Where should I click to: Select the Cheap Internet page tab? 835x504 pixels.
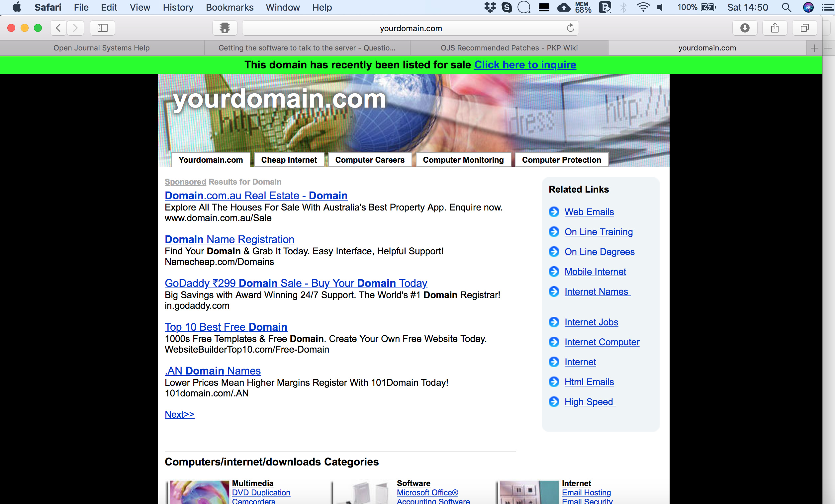pos(289,160)
